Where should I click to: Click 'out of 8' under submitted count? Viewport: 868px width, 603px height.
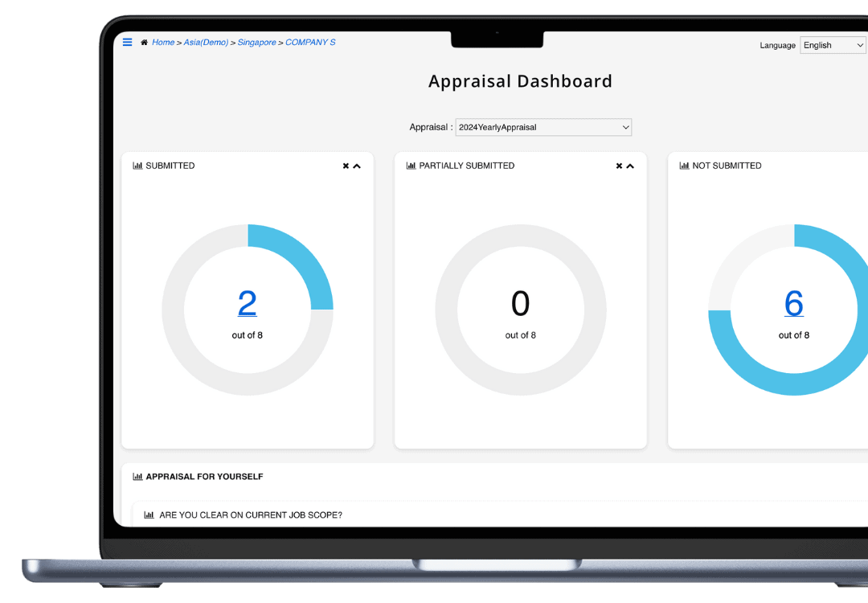click(248, 335)
